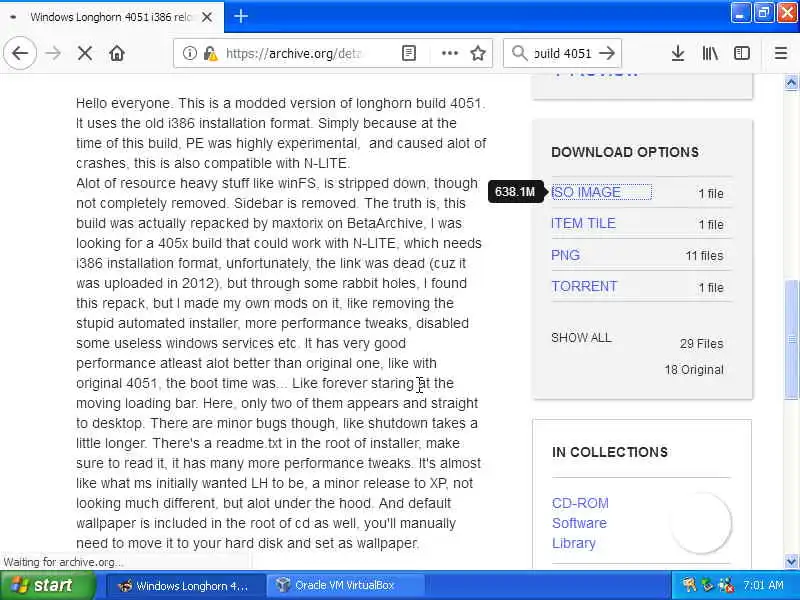800x600 pixels.
Task: Open the Firefox home page
Action: (x=117, y=53)
